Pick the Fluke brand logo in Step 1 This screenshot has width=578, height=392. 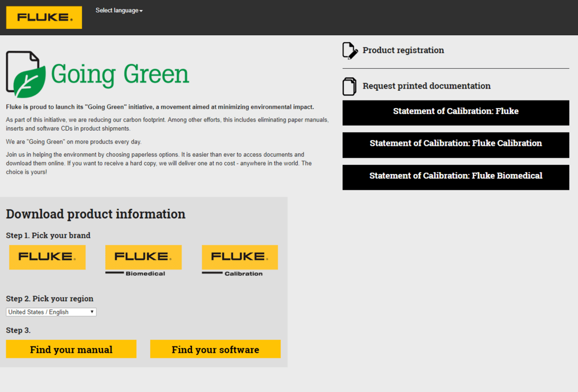tap(47, 257)
